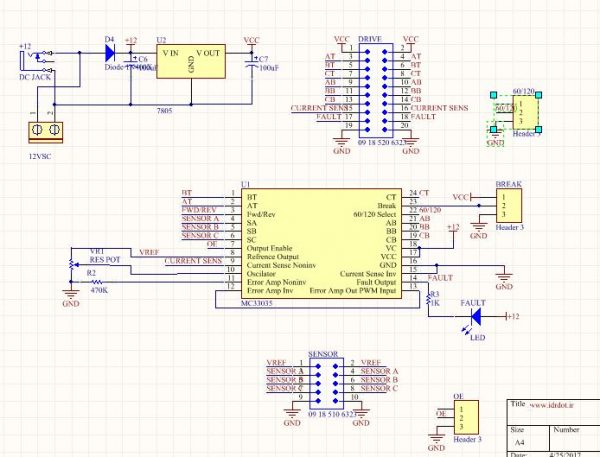
Task: Click the +12 power port beside FAULT LED
Action: tap(512, 317)
